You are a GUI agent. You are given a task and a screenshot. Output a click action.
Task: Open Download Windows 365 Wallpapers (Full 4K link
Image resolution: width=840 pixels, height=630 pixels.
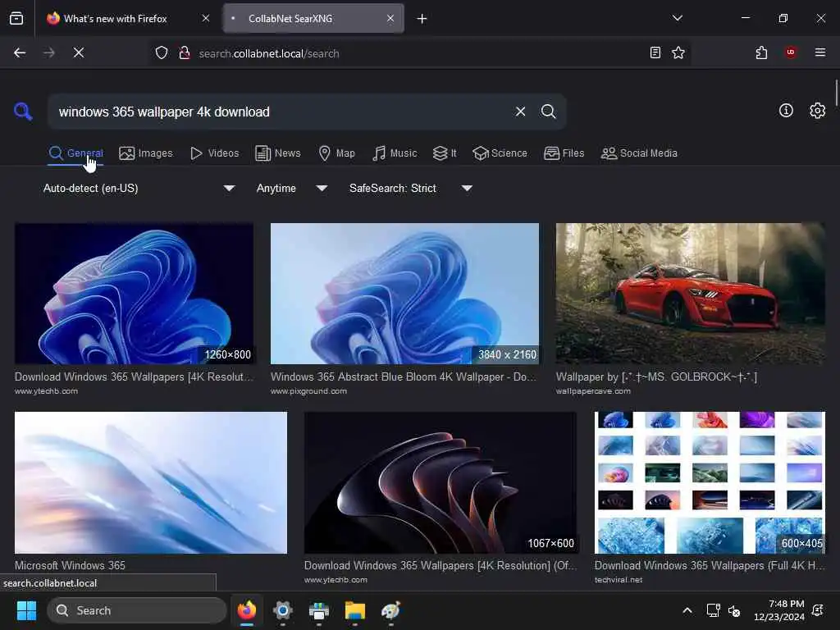(x=710, y=565)
